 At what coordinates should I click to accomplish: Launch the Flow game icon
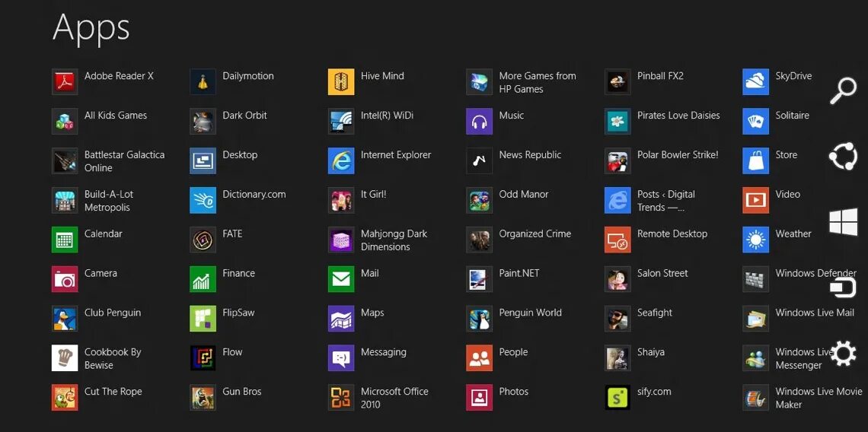203,358
